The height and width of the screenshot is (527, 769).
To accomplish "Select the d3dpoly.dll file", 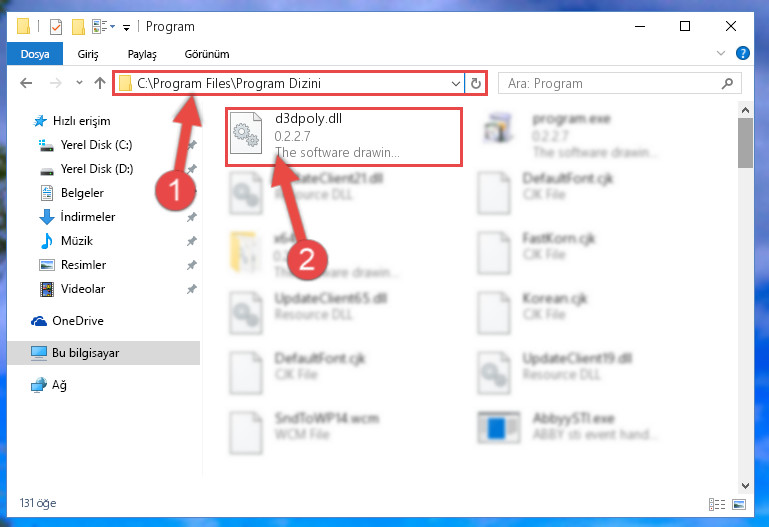I will pyautogui.click(x=344, y=137).
